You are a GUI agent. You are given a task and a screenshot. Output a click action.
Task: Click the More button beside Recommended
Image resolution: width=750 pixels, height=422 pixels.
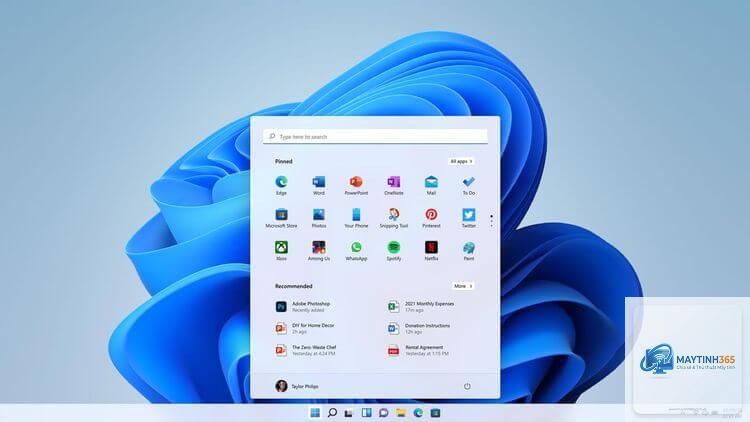coord(463,286)
